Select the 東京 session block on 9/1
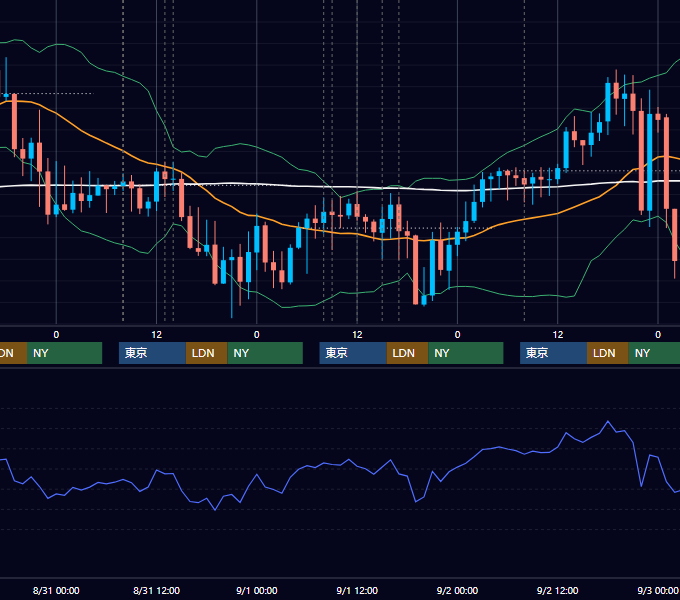680x600 pixels. (x=353, y=353)
